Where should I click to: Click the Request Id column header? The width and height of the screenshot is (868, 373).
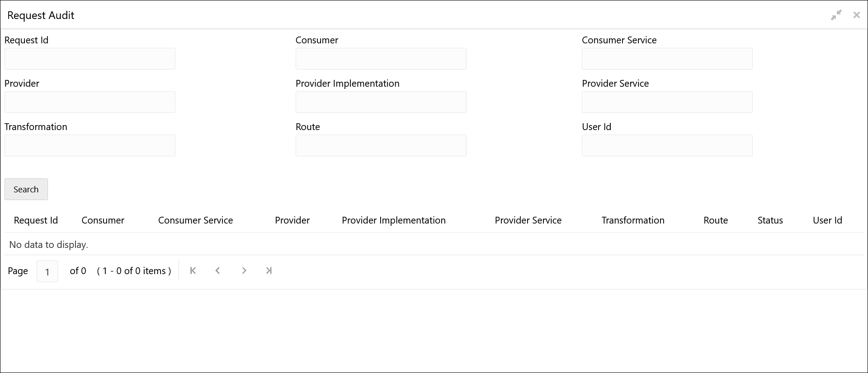click(x=36, y=220)
